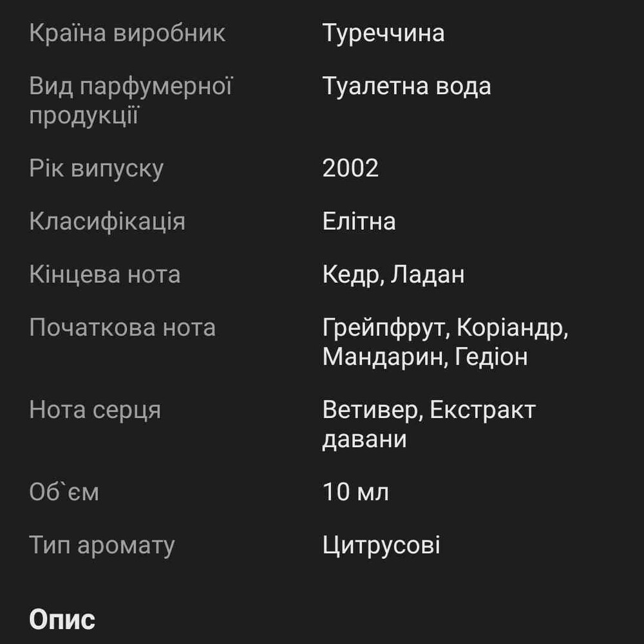This screenshot has width=644, height=644.
Task: Select the Елітна classification value
Action: pos(359,222)
